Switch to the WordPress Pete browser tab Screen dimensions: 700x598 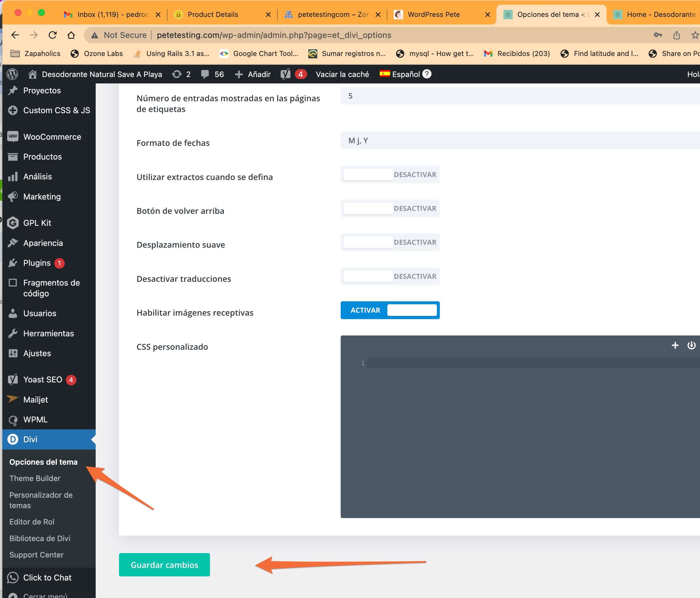tap(433, 15)
